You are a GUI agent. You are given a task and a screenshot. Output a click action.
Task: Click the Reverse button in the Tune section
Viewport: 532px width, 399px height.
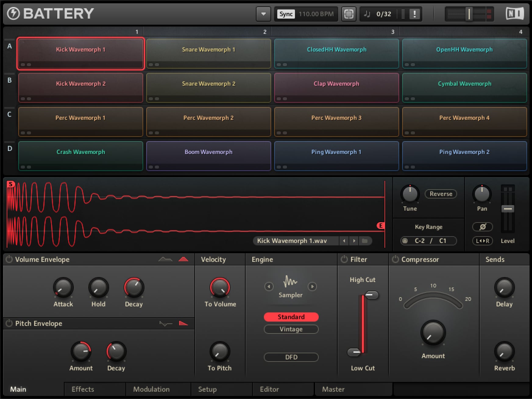(x=441, y=194)
